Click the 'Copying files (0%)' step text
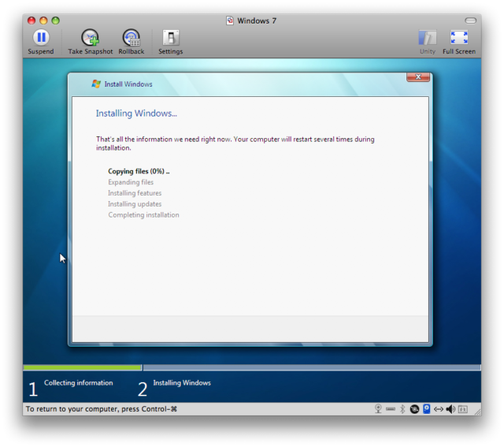504x447 pixels. pos(139,171)
